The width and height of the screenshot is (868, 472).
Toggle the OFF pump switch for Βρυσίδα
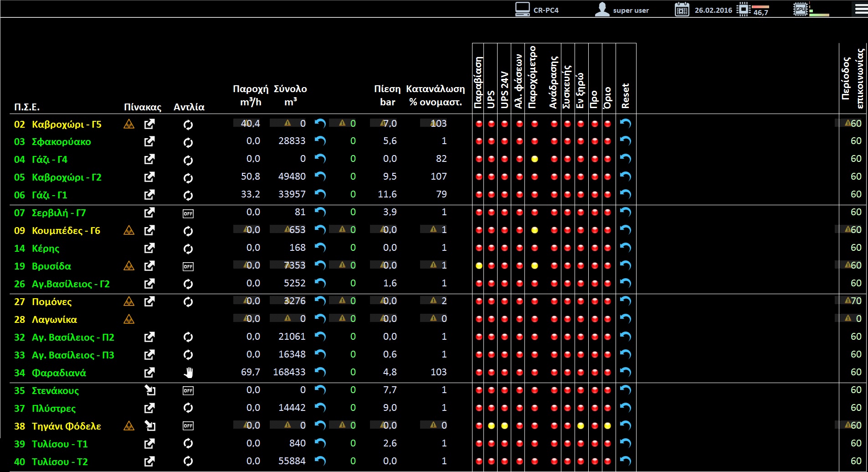(188, 266)
